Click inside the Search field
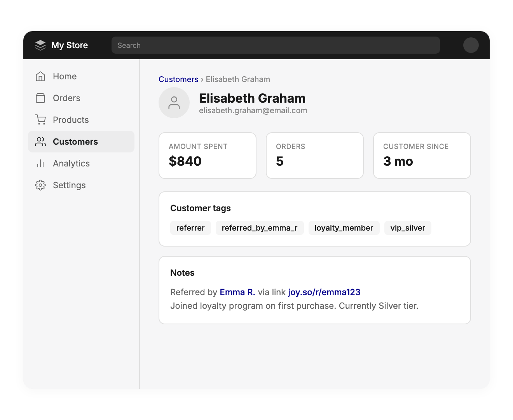The image size is (513, 420). (276, 45)
